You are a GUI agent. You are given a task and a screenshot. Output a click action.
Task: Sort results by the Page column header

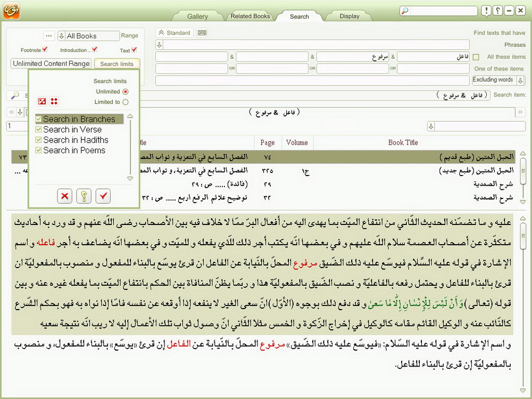click(268, 143)
